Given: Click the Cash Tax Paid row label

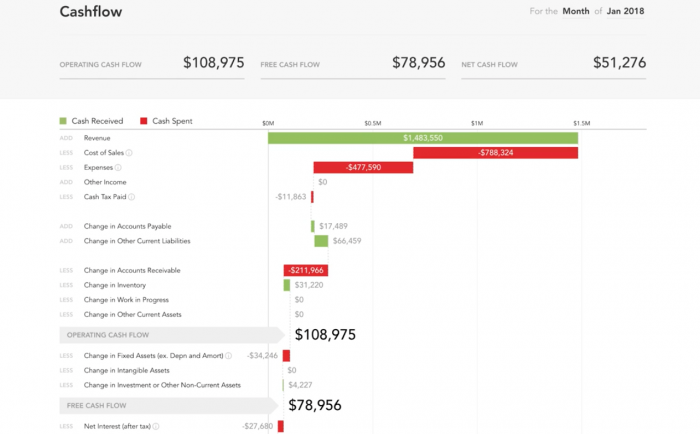Looking at the screenshot, I should point(105,197).
